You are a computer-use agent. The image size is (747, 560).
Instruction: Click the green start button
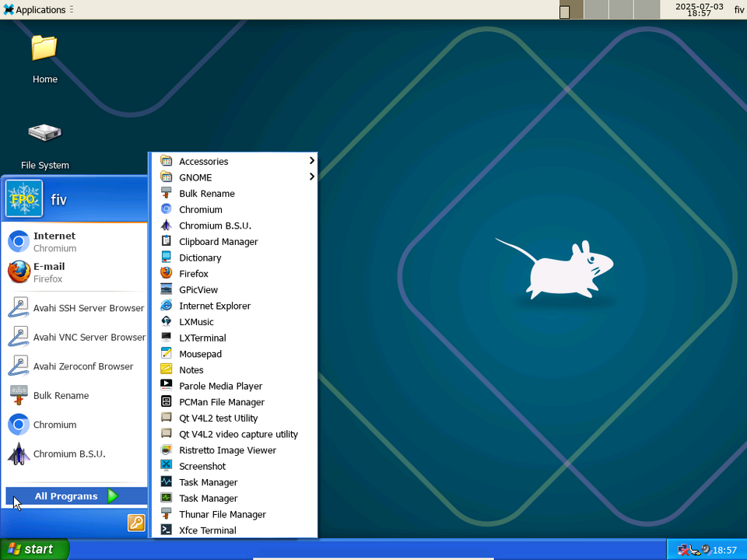click(x=34, y=549)
